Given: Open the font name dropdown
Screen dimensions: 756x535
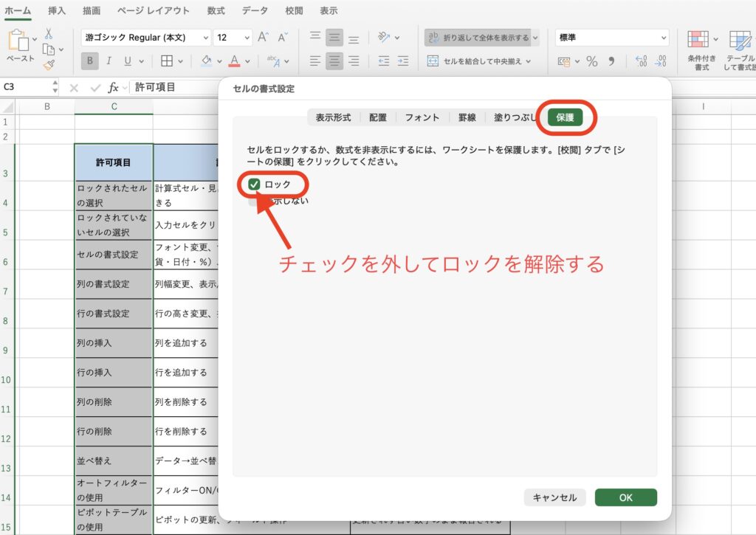Looking at the screenshot, I should click(x=205, y=37).
